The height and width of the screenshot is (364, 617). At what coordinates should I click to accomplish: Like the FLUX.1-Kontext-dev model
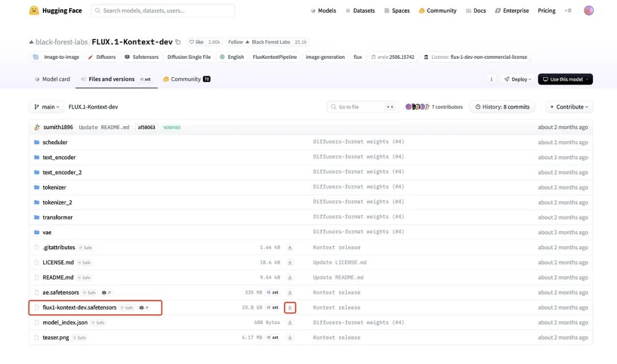click(197, 42)
